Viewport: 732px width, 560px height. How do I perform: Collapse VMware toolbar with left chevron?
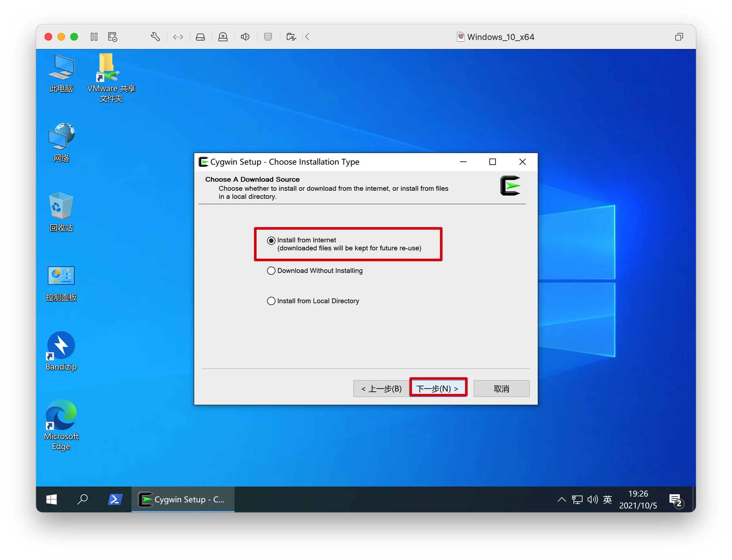[x=307, y=37]
